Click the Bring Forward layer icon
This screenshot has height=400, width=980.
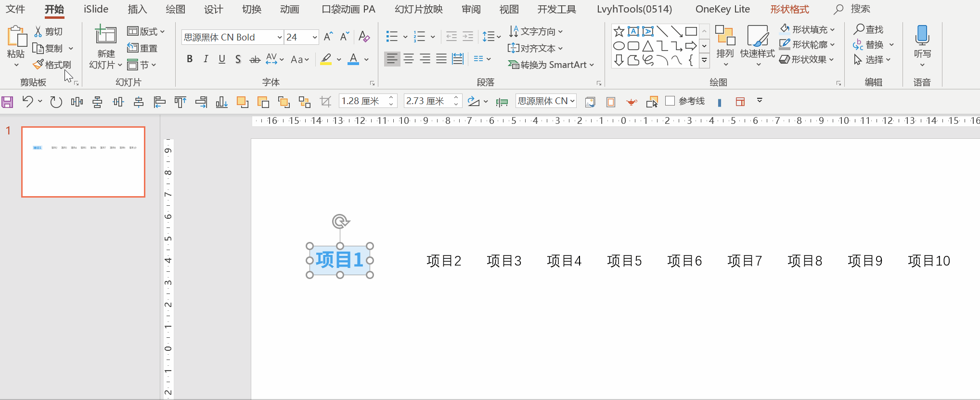243,102
